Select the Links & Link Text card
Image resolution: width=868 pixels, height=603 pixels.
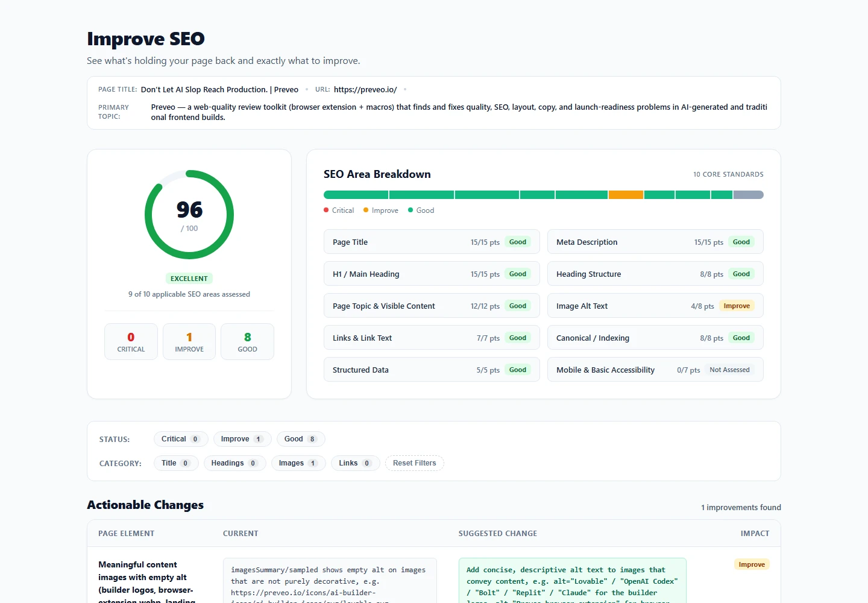pos(432,338)
